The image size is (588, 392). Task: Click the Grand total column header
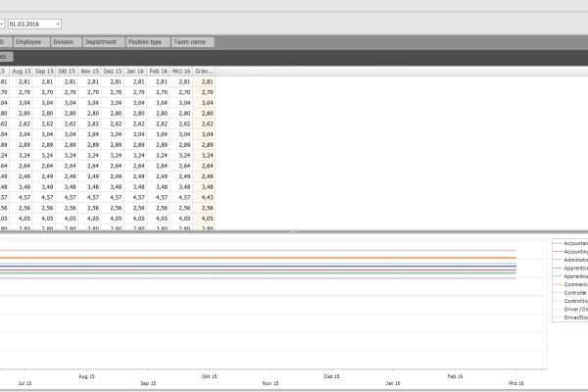point(205,72)
